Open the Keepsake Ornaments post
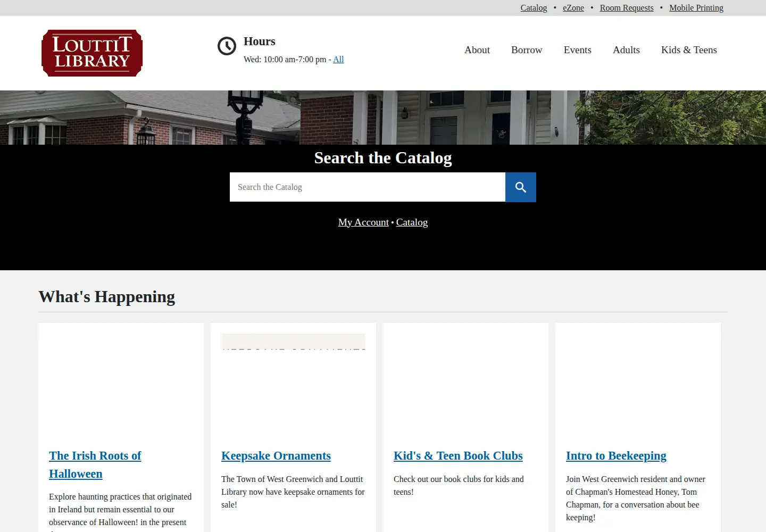 coord(276,456)
